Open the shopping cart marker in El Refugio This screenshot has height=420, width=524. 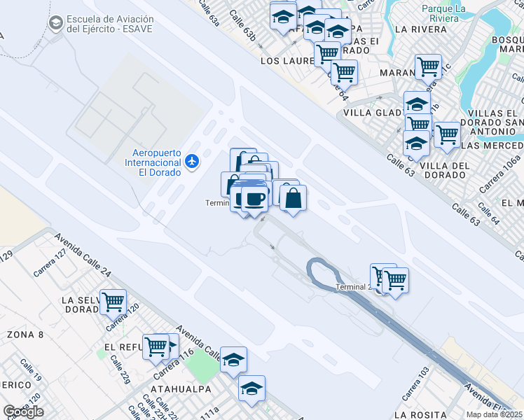[156, 347]
